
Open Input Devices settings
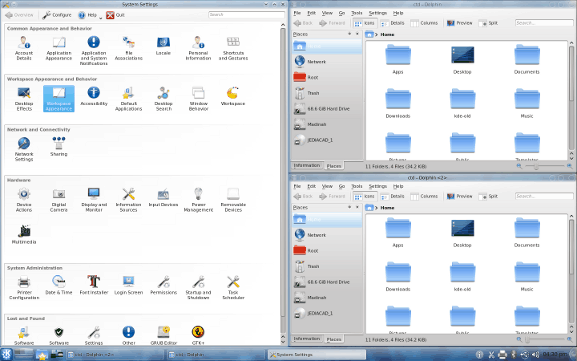tap(163, 197)
